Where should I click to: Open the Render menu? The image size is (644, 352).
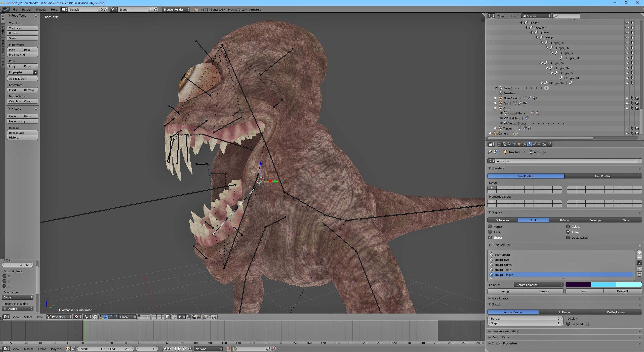tap(26, 9)
